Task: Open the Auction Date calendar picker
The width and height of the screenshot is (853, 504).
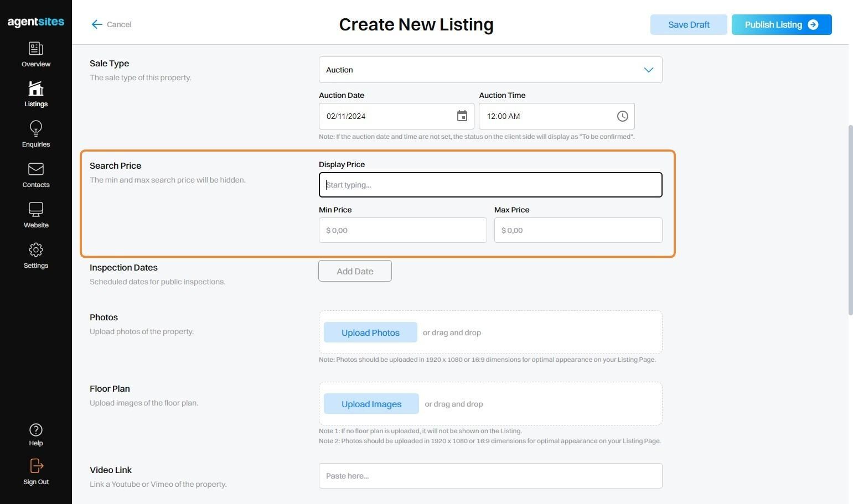Action: 462,116
